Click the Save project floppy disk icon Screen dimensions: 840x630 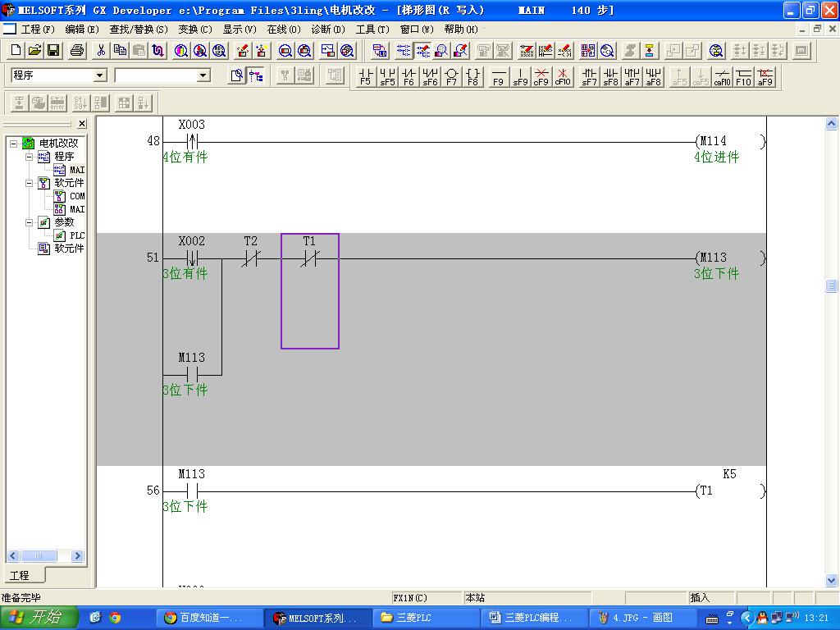point(53,51)
